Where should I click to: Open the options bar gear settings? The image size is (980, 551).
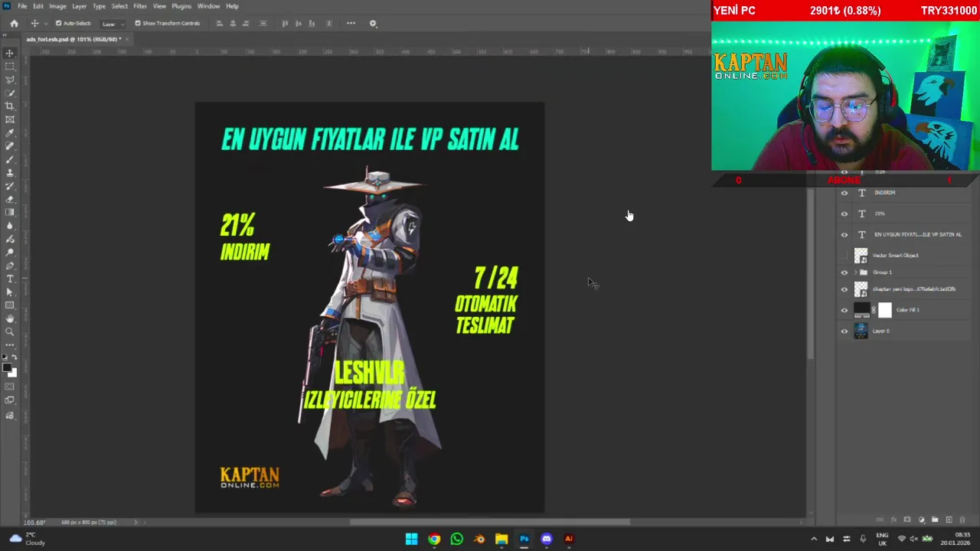click(x=373, y=23)
